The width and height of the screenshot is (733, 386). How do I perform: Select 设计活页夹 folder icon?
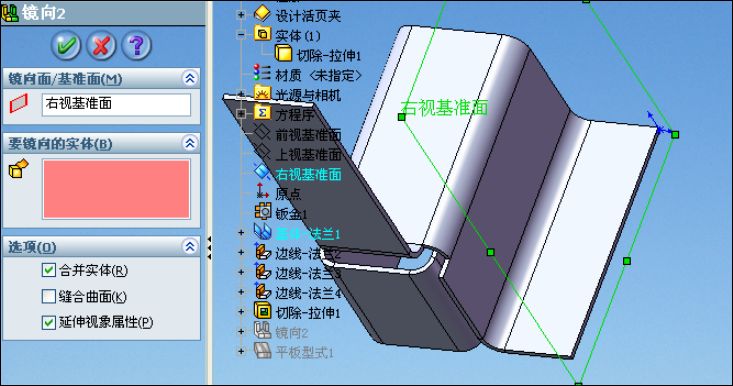(x=262, y=13)
